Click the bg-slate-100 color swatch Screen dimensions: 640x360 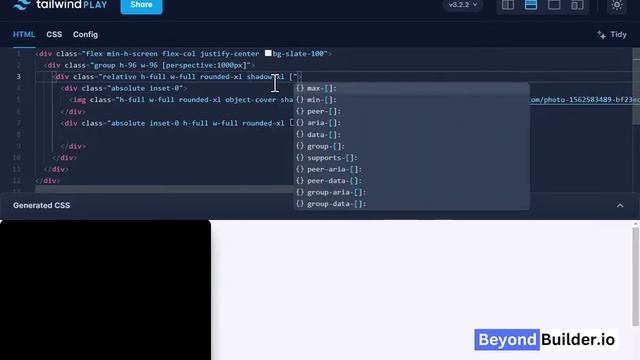pyautogui.click(x=268, y=53)
